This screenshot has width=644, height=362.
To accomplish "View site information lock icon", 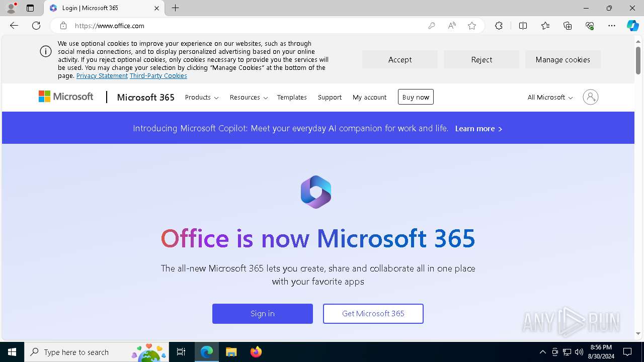I will tap(63, 26).
